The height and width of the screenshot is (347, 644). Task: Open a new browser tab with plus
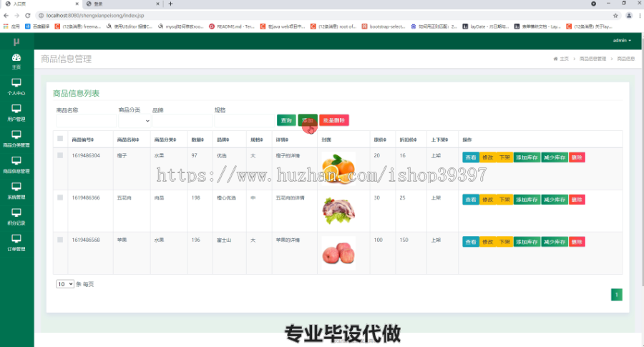[x=170, y=4]
